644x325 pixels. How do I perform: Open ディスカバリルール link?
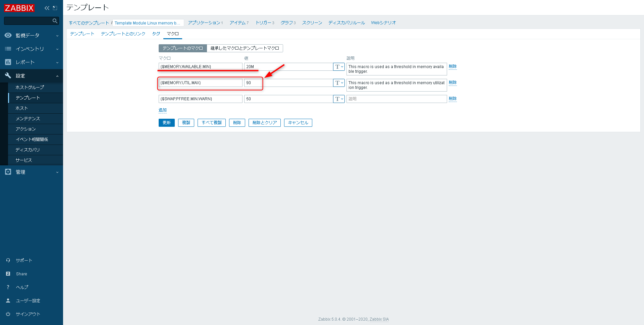[x=346, y=23]
